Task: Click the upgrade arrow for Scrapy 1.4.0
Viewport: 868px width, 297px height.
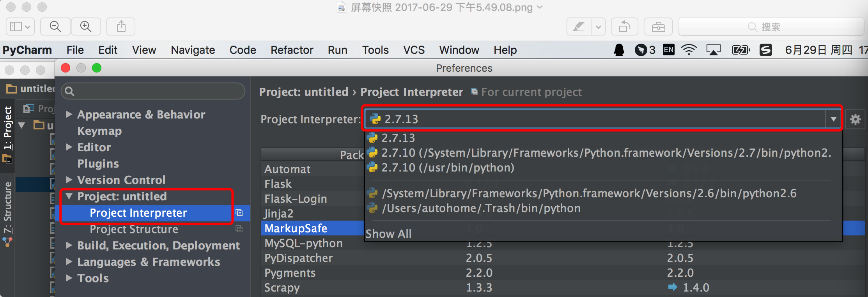Action: (673, 287)
